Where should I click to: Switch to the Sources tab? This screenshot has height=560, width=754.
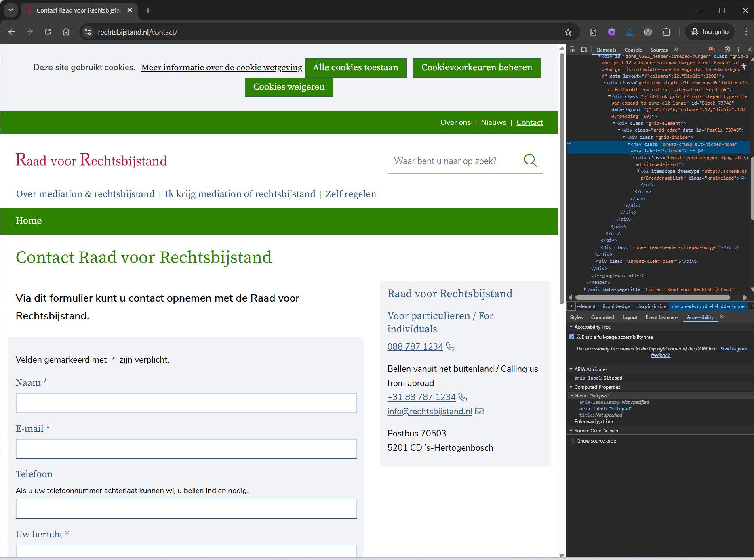pyautogui.click(x=659, y=50)
